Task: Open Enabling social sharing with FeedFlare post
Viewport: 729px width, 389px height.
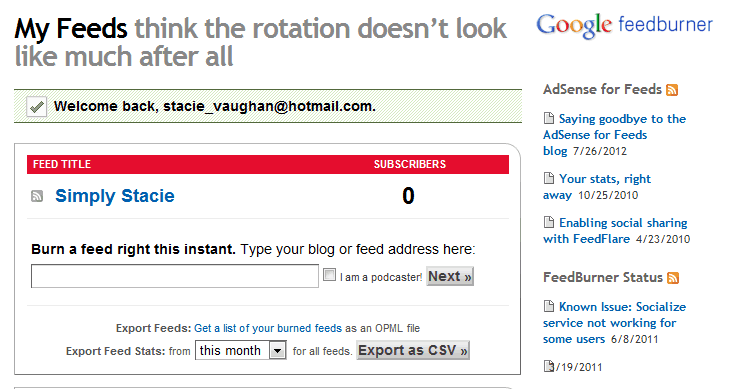Action: point(615,231)
